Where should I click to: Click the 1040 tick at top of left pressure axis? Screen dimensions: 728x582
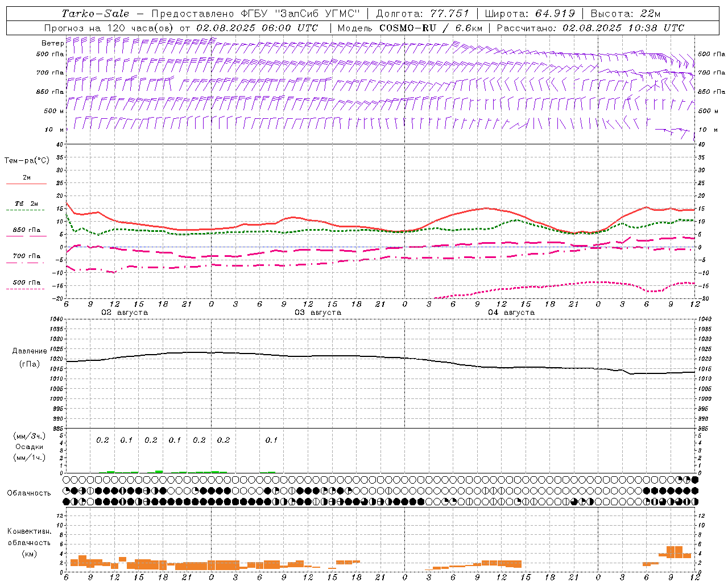click(x=56, y=319)
